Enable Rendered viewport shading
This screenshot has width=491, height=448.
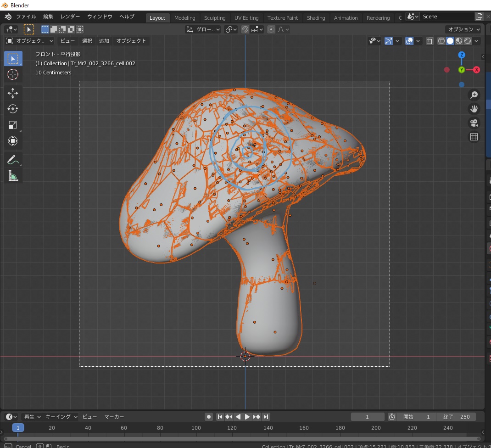tap(468, 40)
